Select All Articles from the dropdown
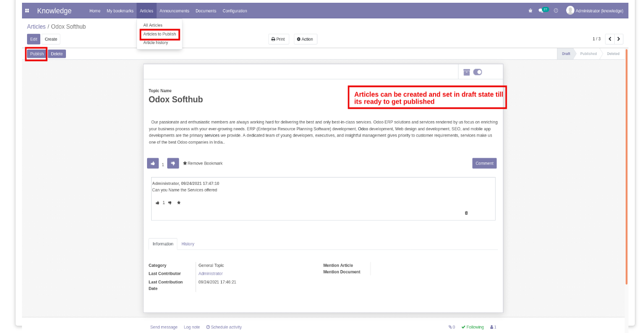 tap(153, 25)
